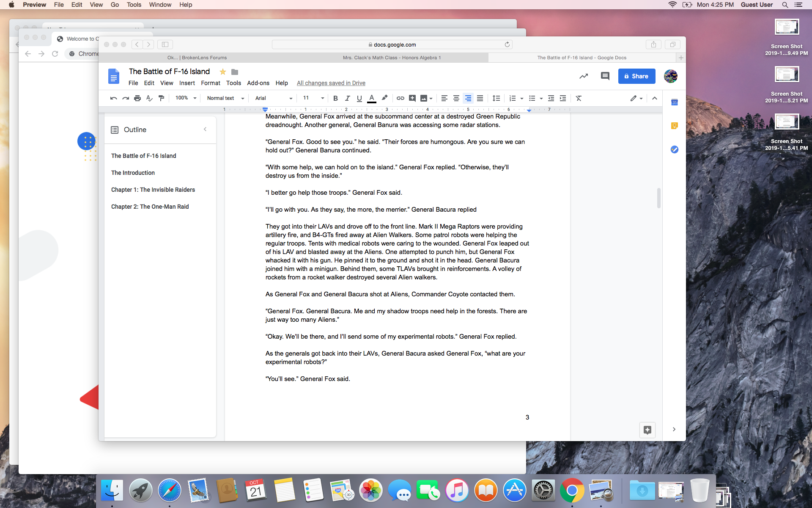Set justified alignment
Image resolution: width=812 pixels, height=508 pixels.
coord(480,98)
